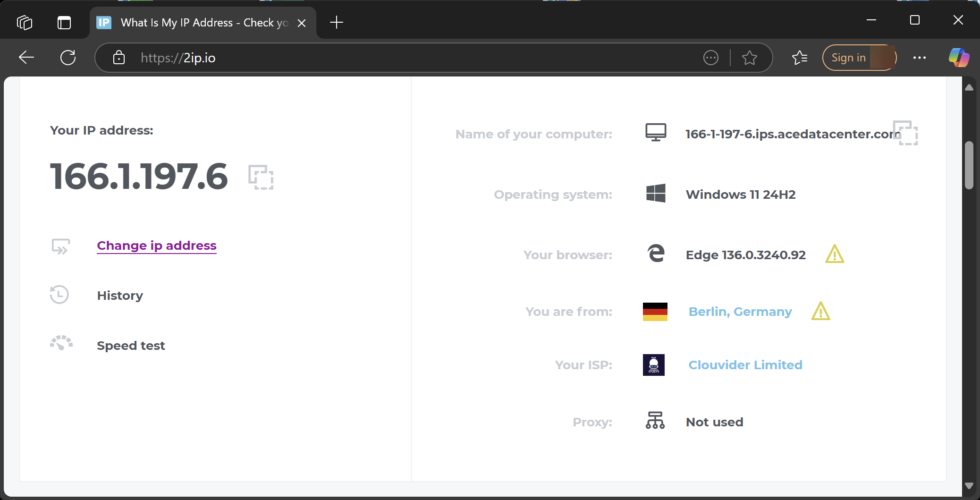View site information lock icon

(119, 58)
